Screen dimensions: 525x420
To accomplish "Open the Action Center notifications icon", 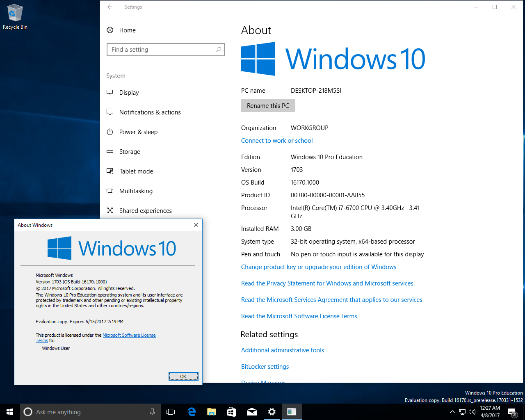I will (x=512, y=412).
